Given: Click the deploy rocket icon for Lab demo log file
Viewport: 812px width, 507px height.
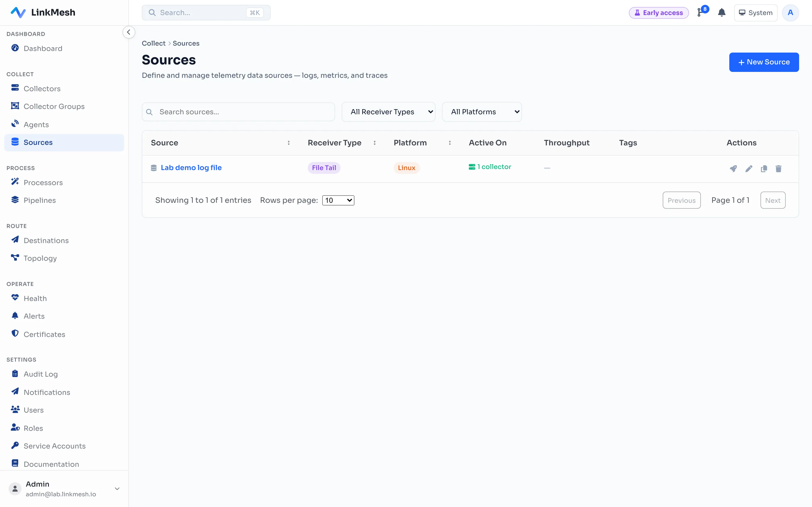Looking at the screenshot, I should (x=733, y=169).
